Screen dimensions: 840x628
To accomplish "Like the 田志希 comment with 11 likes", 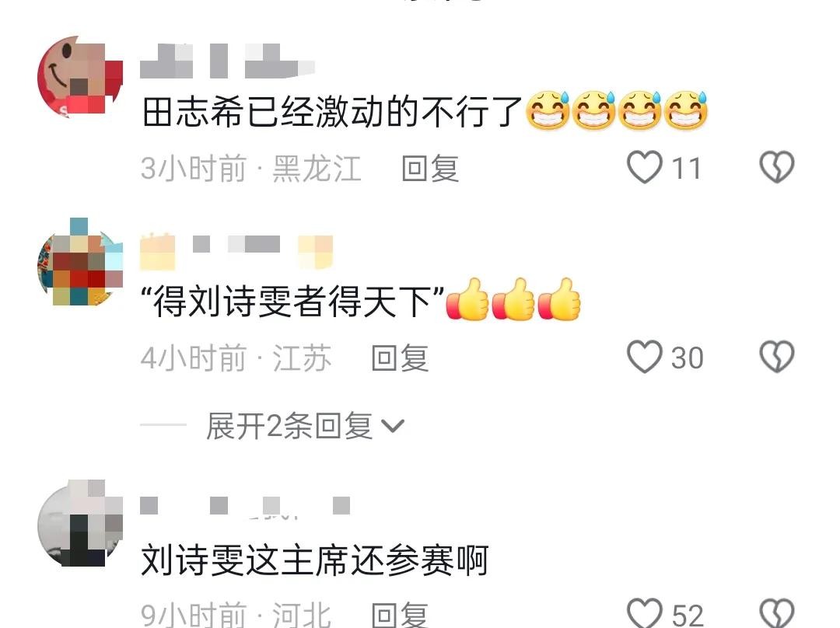I will [x=645, y=168].
